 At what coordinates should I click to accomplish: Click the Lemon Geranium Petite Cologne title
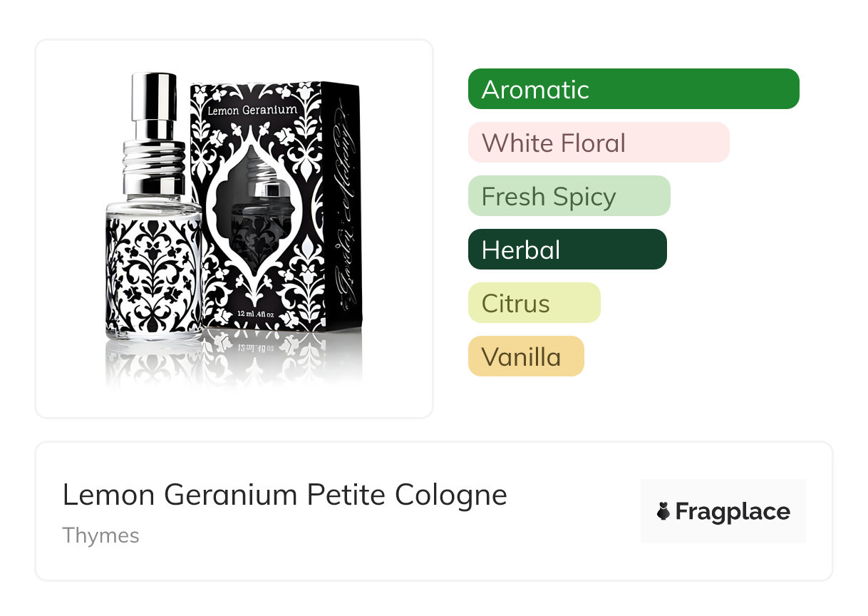click(284, 495)
